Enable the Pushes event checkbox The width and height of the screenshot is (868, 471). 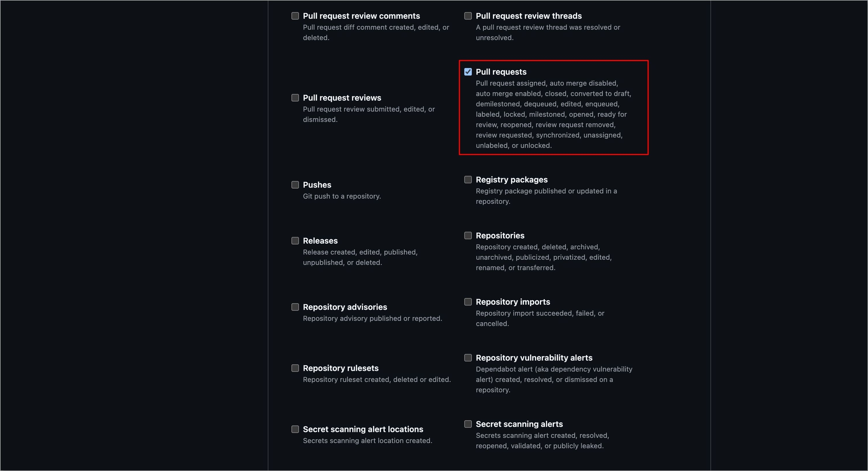295,185
